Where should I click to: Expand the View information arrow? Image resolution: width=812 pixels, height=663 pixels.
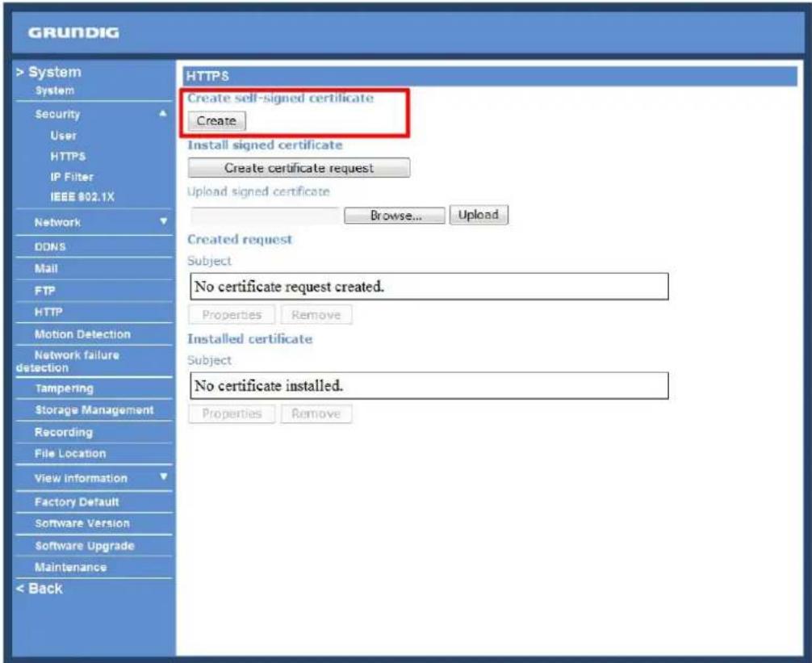[164, 477]
